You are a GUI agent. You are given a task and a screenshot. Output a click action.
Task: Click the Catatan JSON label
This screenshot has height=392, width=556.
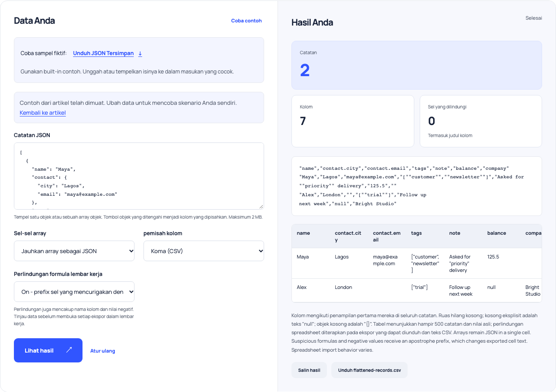[x=32, y=135]
